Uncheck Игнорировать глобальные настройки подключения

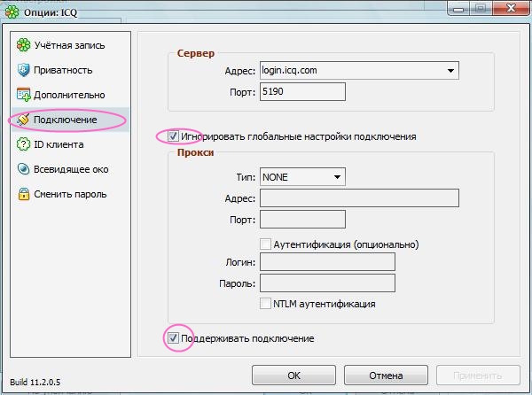click(173, 136)
